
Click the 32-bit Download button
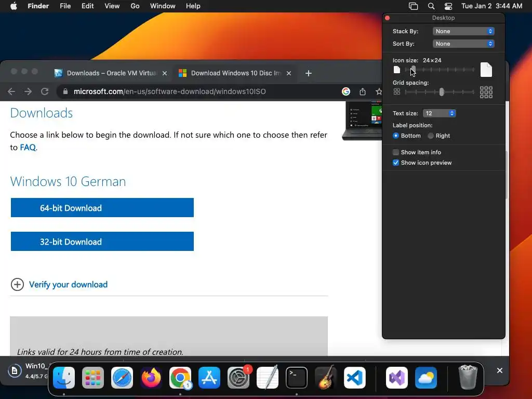pos(102,242)
